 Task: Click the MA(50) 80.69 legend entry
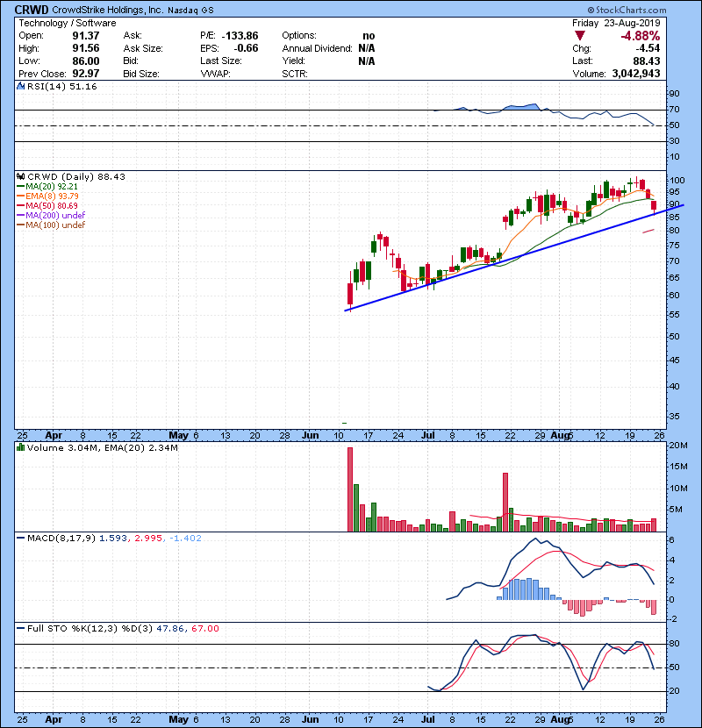[x=52, y=205]
